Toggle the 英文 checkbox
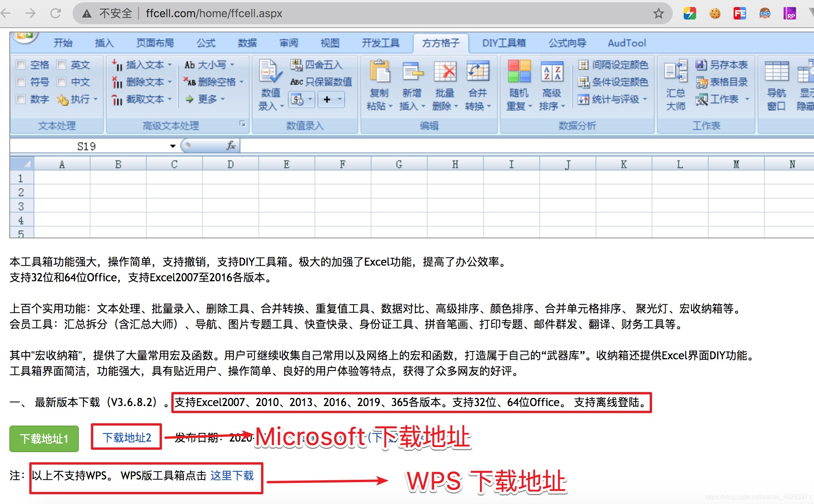The height and width of the screenshot is (504, 814). pyautogui.click(x=61, y=65)
